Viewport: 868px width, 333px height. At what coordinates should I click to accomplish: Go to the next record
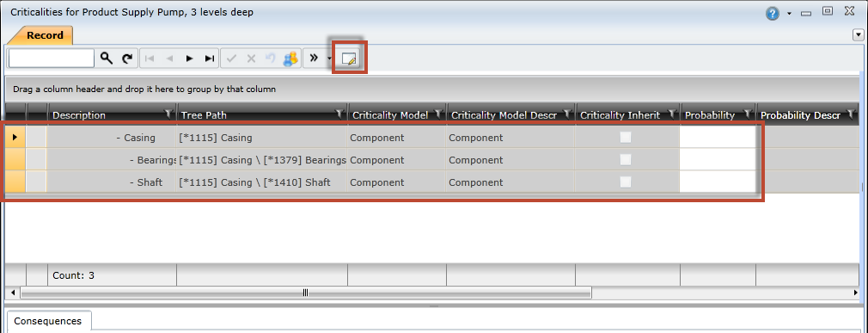(x=189, y=59)
